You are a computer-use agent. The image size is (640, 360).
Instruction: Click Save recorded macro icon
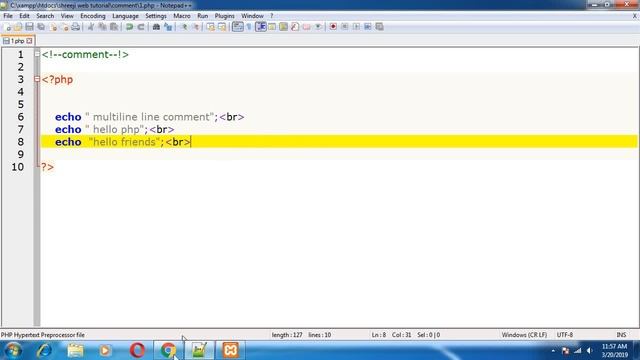pos(379,27)
